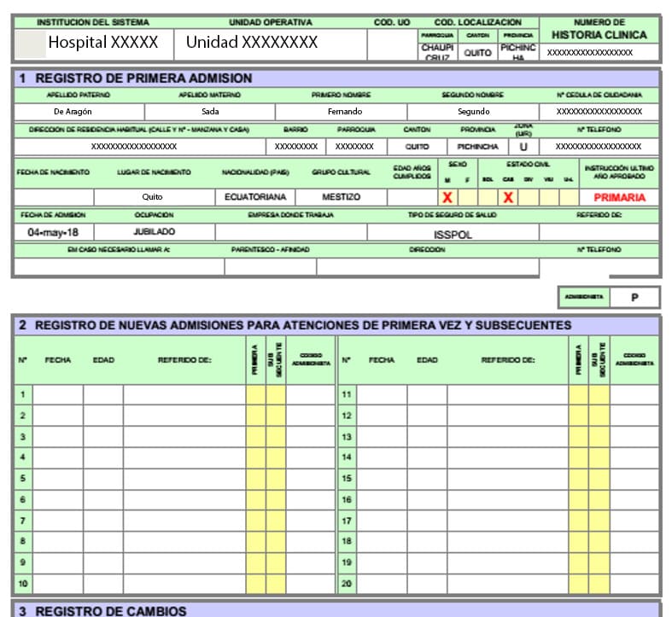This screenshot has width=672, height=617.
Task: Check the sexo M checkbox
Action: (x=447, y=197)
